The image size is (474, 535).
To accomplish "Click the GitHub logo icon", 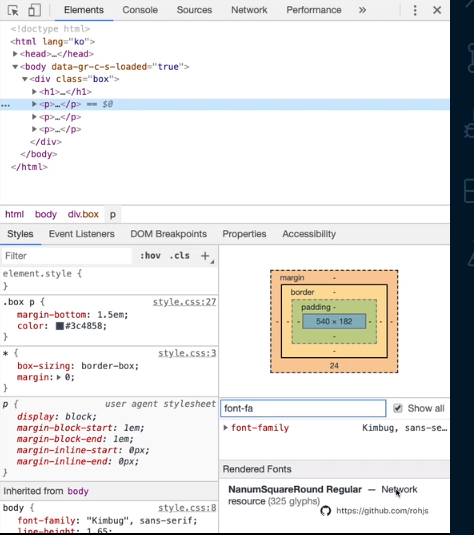I will pos(326,511).
